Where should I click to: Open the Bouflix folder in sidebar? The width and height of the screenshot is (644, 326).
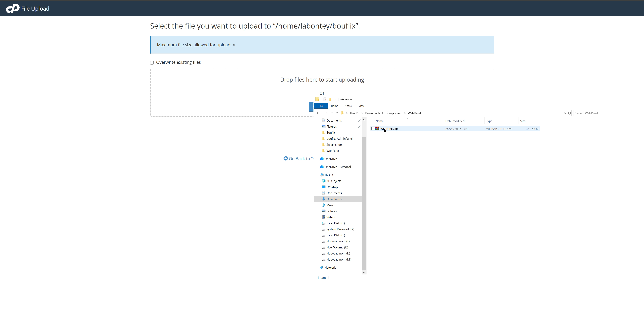pos(331,133)
